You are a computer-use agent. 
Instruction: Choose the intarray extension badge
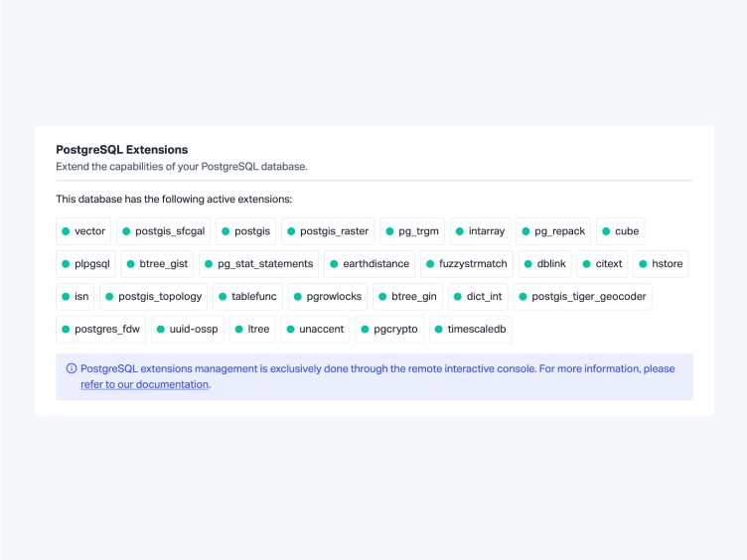click(481, 231)
